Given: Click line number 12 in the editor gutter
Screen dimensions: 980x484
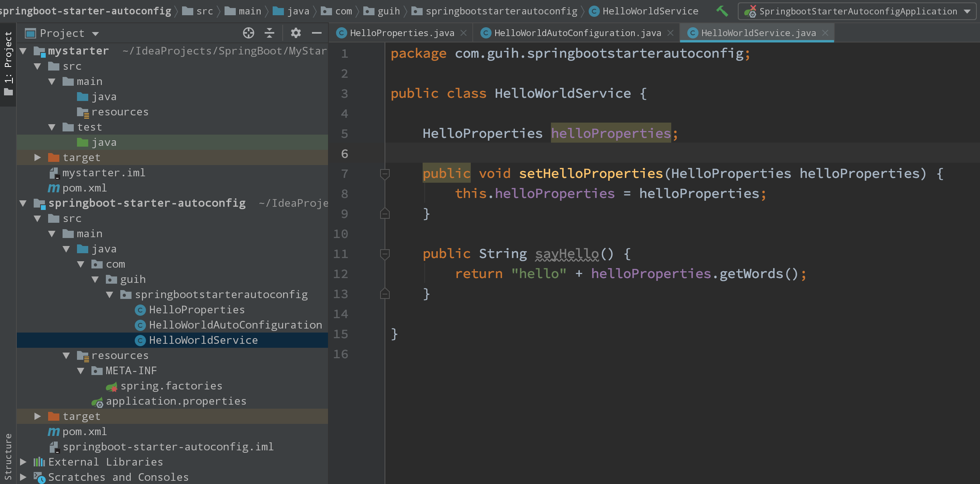Looking at the screenshot, I should coord(340,274).
